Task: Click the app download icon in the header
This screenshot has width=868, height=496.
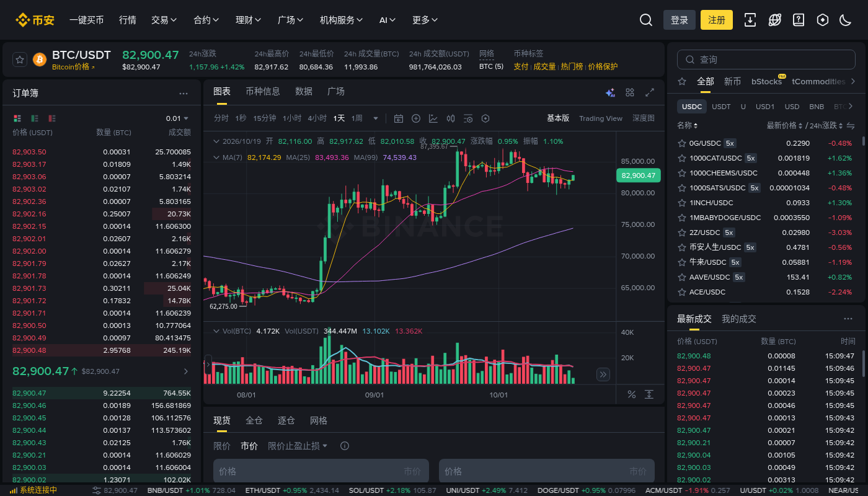Action: 750,20
